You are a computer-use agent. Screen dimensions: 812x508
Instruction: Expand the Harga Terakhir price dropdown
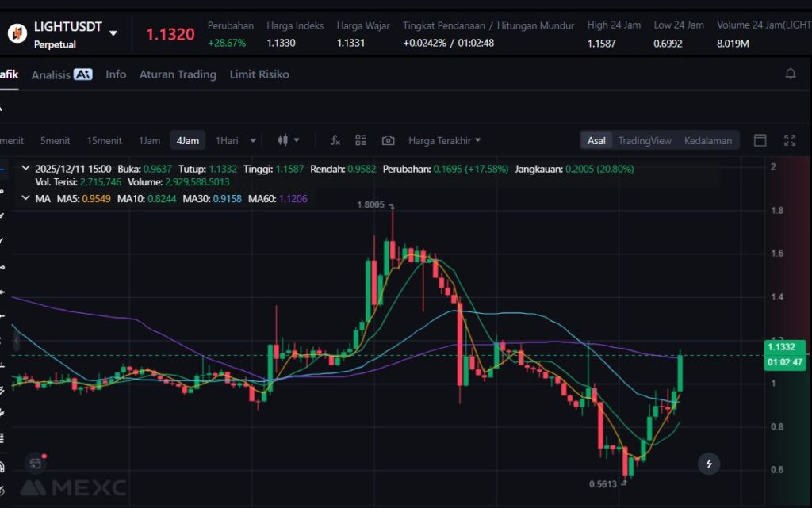(x=444, y=140)
